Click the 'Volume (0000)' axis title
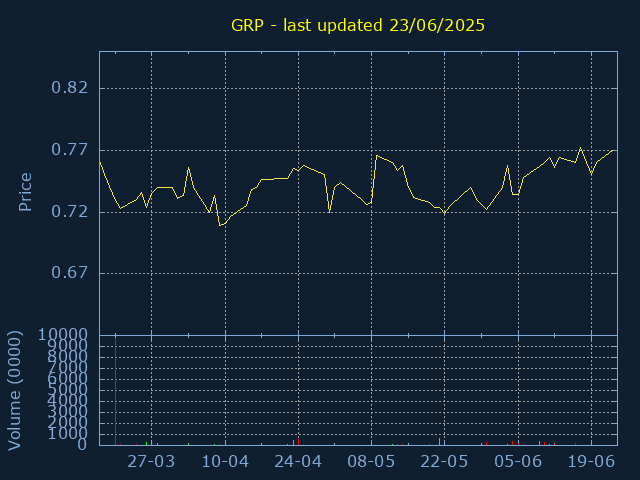Screen dimensions: 640x480 point(14,391)
